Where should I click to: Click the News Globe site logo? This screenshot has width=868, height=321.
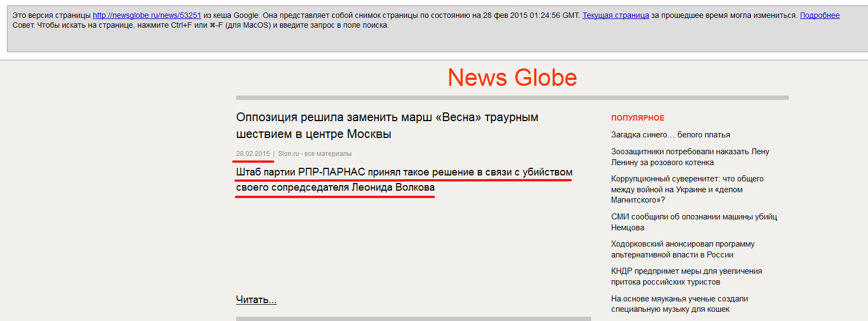tap(512, 78)
